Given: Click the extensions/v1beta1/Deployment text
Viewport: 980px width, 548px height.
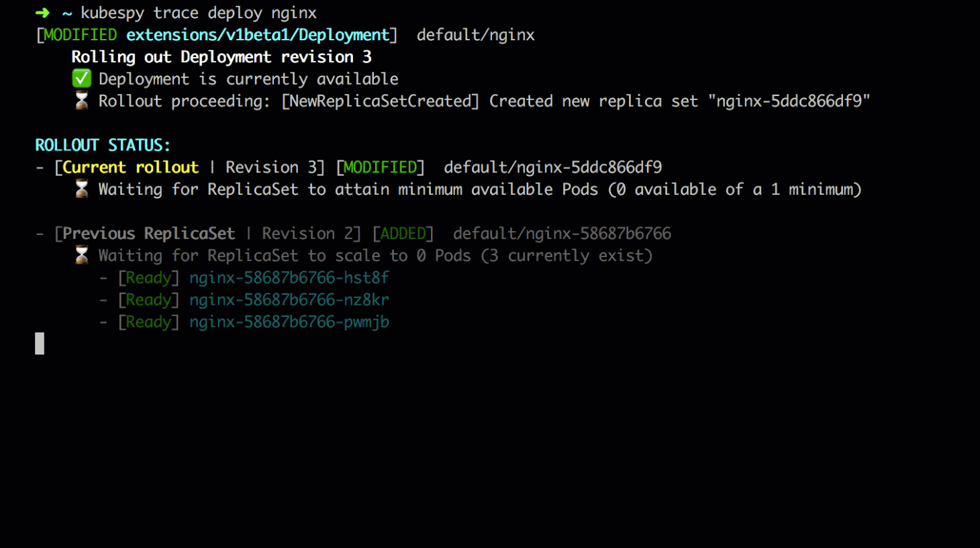Looking at the screenshot, I should click(x=258, y=35).
